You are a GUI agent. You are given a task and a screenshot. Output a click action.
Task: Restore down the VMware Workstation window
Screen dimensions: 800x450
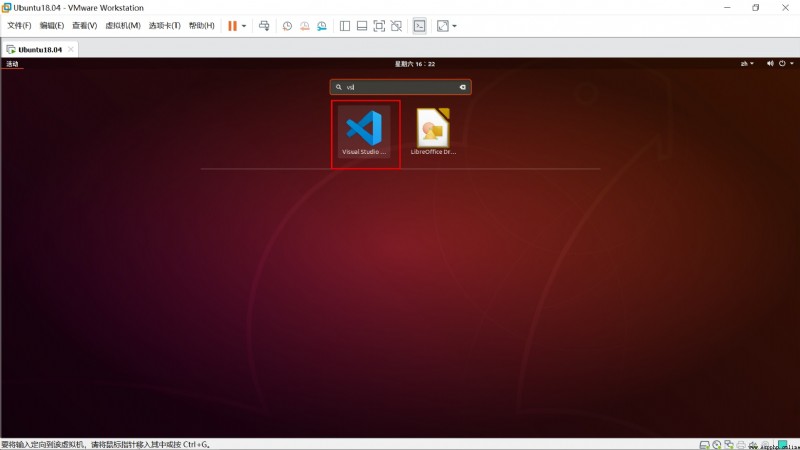tap(756, 8)
